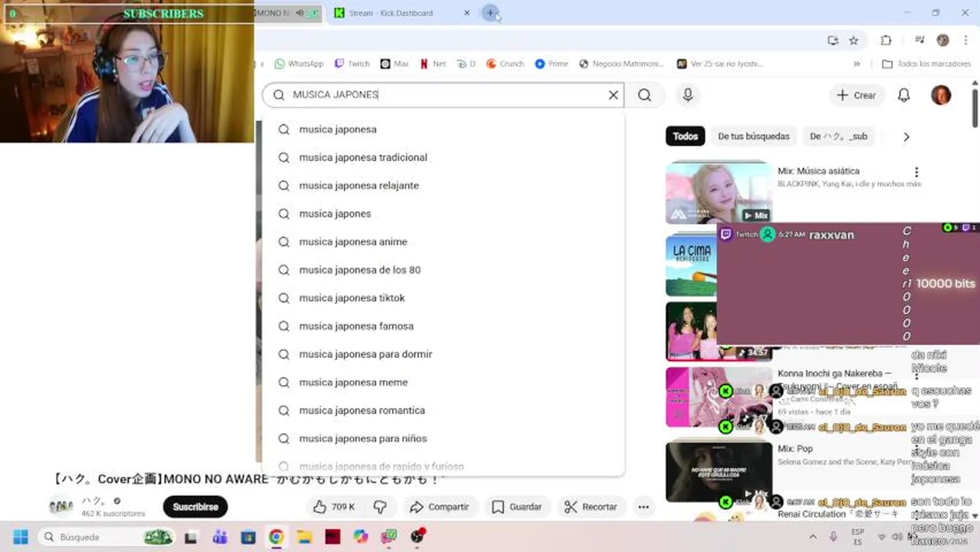980x552 pixels.
Task: Click the taskbar Búsqueda search box
Action: pyautogui.click(x=107, y=537)
